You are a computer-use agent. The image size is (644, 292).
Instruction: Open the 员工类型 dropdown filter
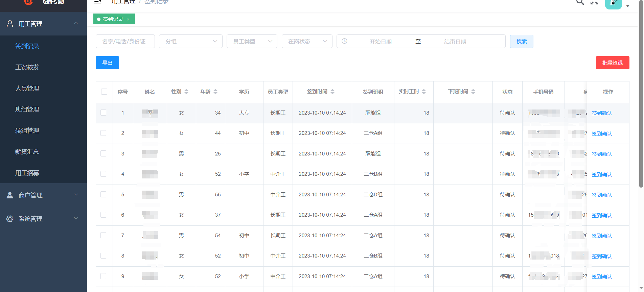coord(252,41)
